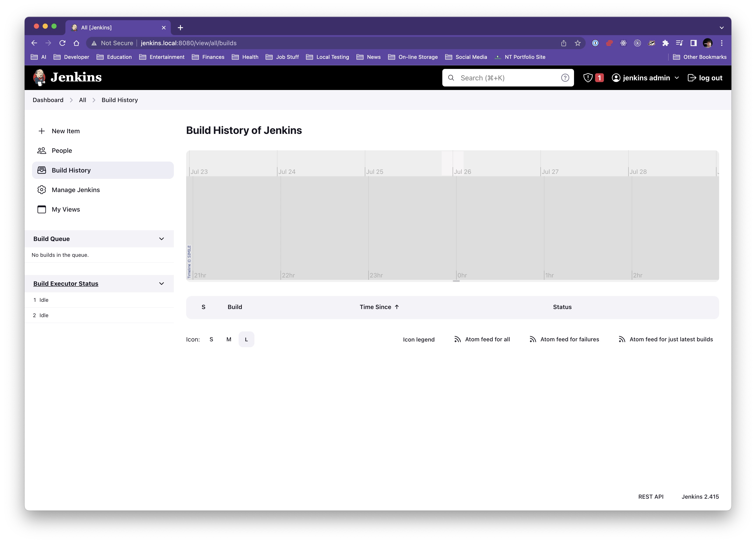Collapse the Build Executor Status section

point(162,284)
